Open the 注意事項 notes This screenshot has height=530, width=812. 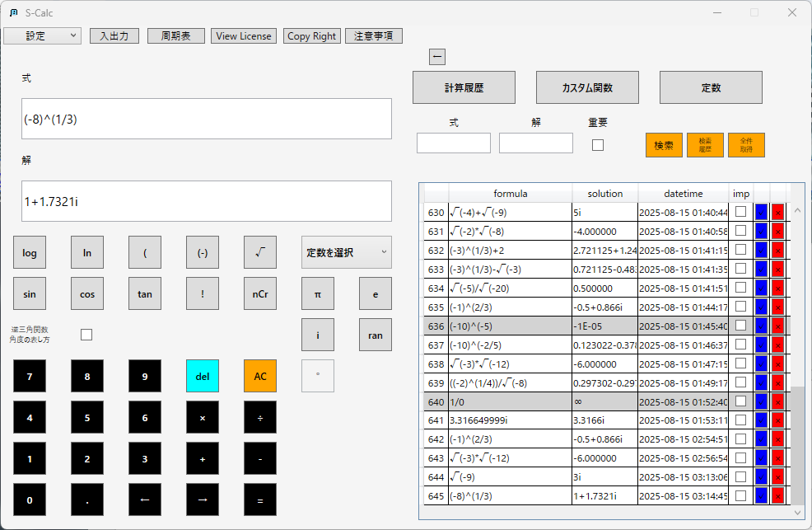(374, 35)
